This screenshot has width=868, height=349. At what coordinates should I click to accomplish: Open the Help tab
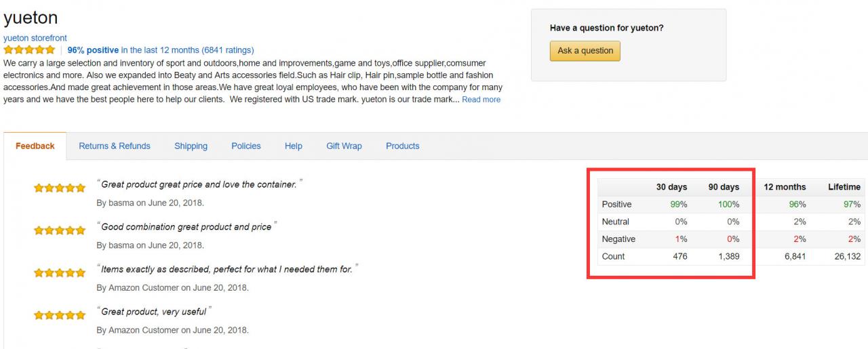coord(294,146)
